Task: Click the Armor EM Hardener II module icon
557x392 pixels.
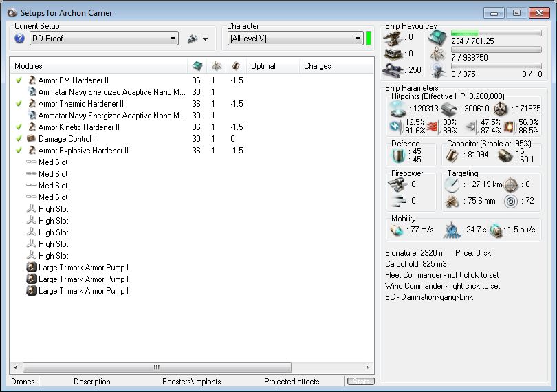Action: click(32, 80)
